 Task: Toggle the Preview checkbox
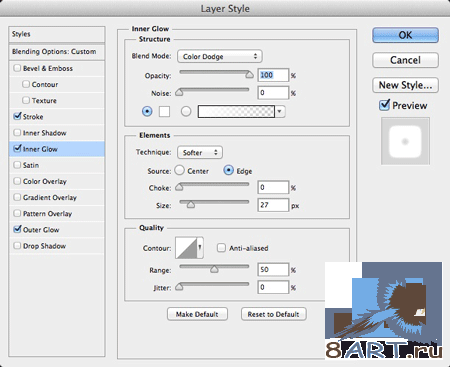(x=384, y=105)
